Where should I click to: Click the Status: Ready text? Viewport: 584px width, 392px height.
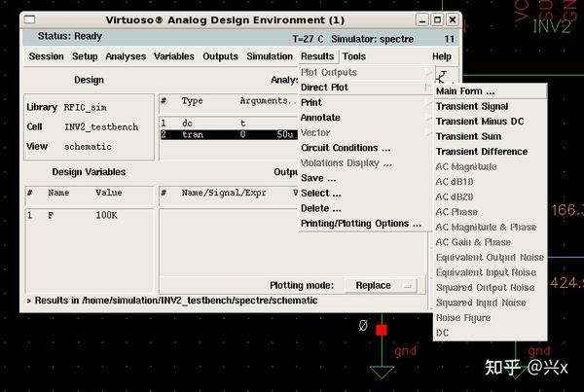click(70, 37)
